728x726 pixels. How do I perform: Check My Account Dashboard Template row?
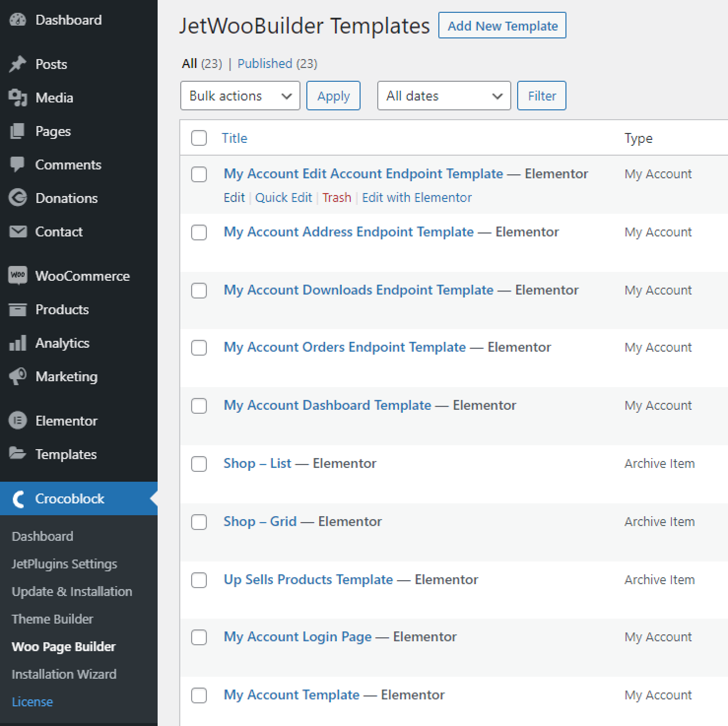click(199, 406)
